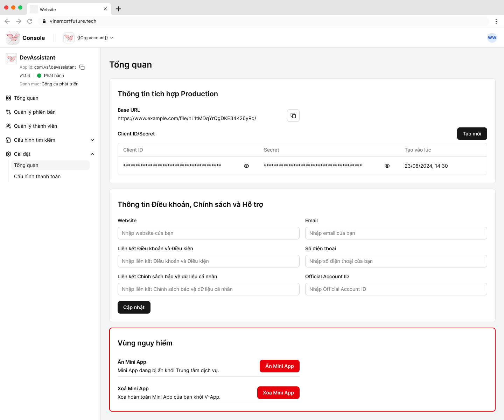Click the Cộng cụ phát triển category text
Screen dimensions: 504x420
tap(60, 84)
